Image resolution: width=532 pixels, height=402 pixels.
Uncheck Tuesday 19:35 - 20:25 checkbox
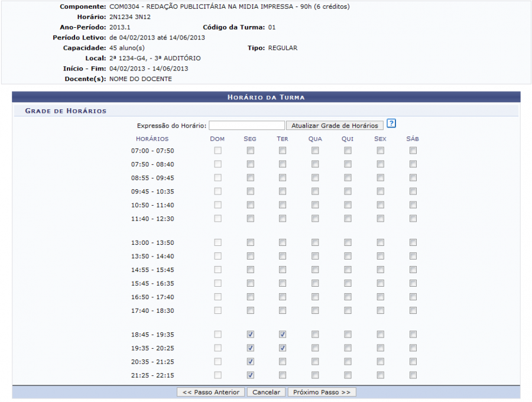click(283, 348)
